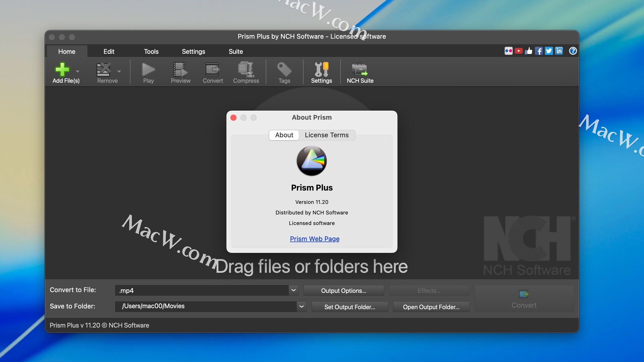Open the Tools ribbon tab
Screen dimensions: 644x362
[x=151, y=52]
